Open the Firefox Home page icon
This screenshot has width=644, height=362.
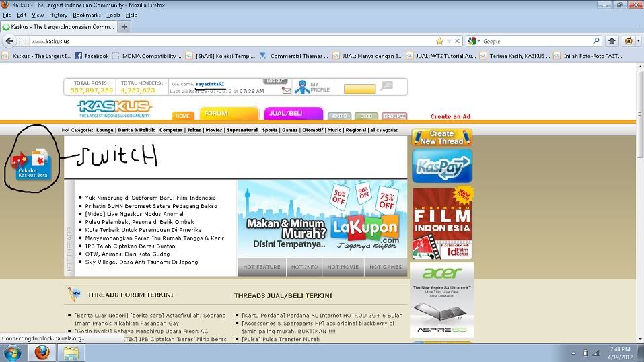tap(612, 40)
